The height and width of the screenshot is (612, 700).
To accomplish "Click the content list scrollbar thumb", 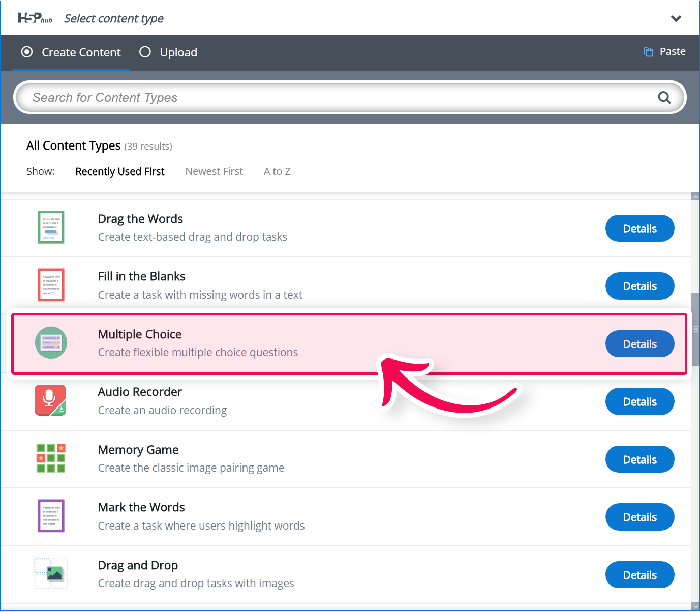I will [x=695, y=329].
